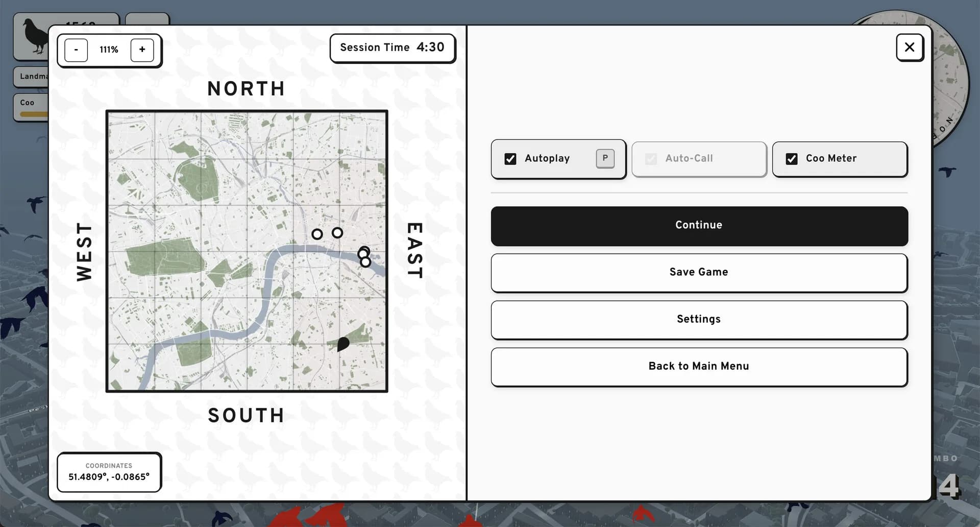Open Settings from the pause menu
The height and width of the screenshot is (527, 980).
[699, 320]
